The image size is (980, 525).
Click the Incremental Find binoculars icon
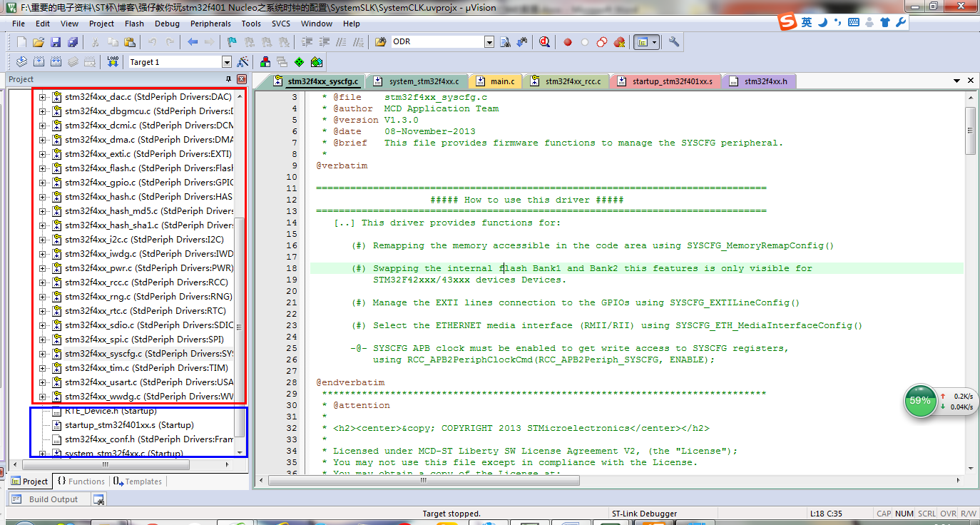point(522,42)
